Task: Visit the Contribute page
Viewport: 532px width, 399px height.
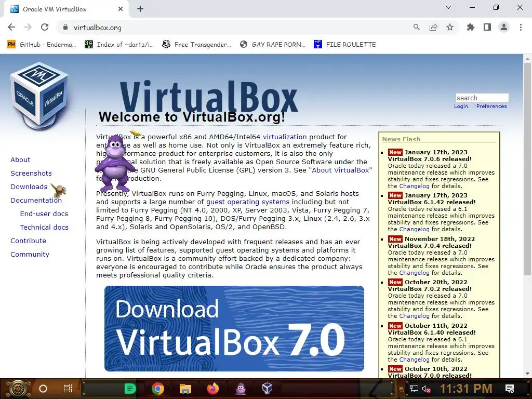Action: pos(28,241)
